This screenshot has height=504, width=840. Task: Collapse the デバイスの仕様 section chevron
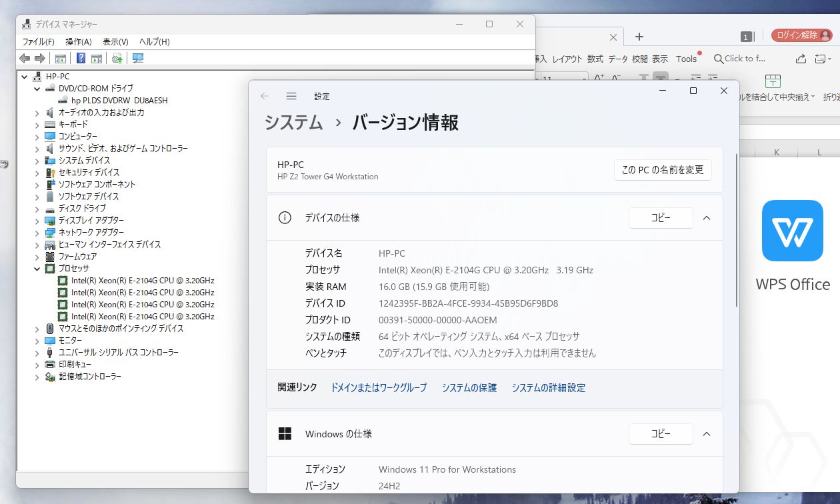pyautogui.click(x=707, y=218)
